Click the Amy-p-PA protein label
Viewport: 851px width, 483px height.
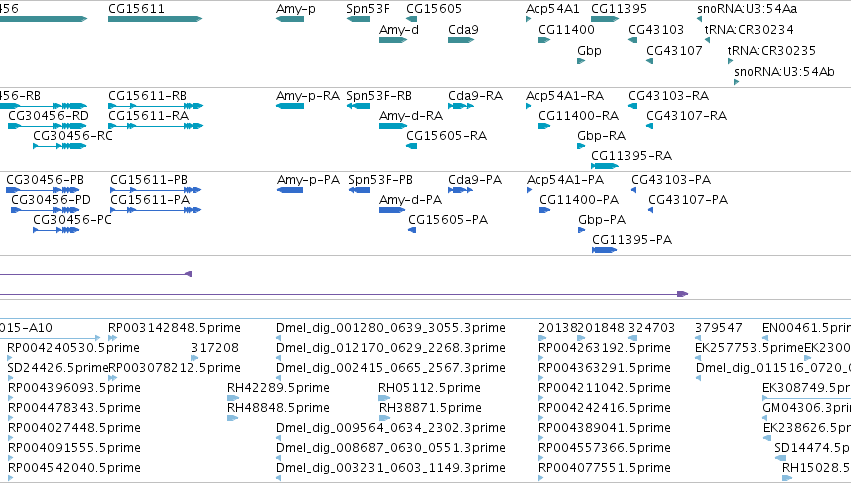click(308, 180)
